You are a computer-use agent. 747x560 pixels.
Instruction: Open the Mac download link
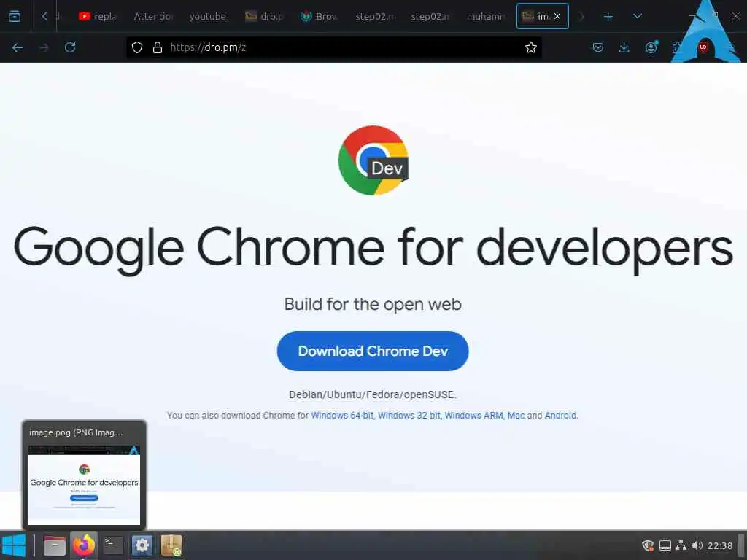(516, 415)
